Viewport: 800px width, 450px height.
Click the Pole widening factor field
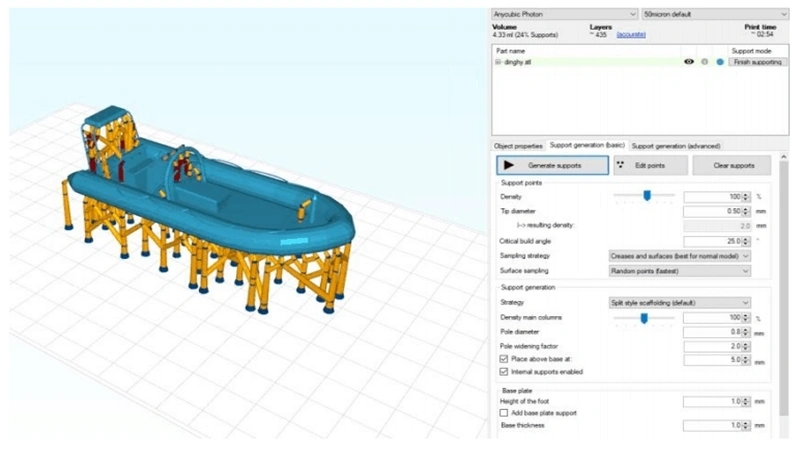tap(712, 346)
